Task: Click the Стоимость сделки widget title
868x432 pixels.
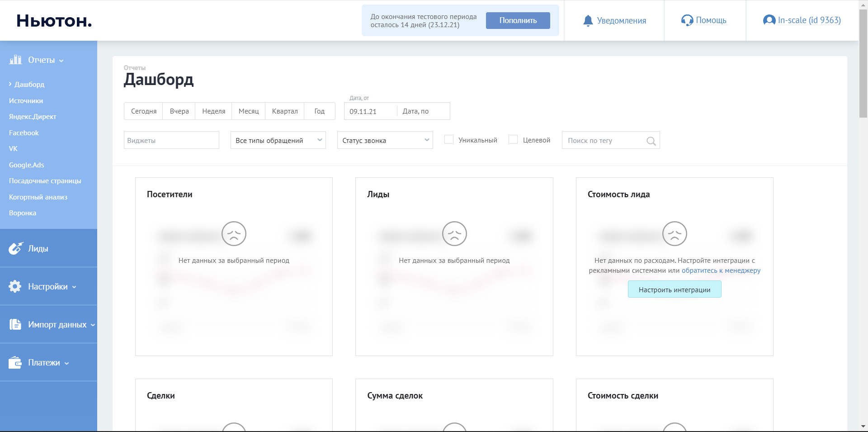Action: click(623, 396)
